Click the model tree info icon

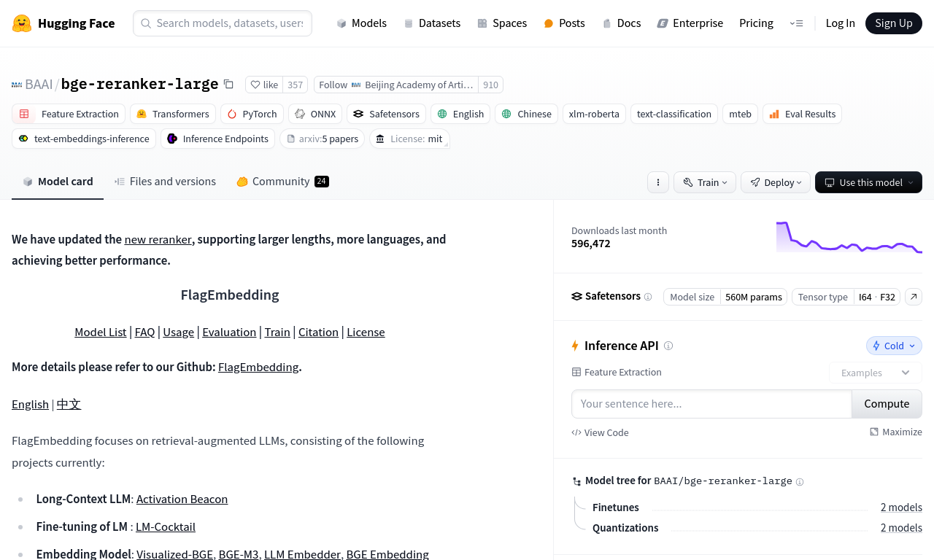click(800, 482)
